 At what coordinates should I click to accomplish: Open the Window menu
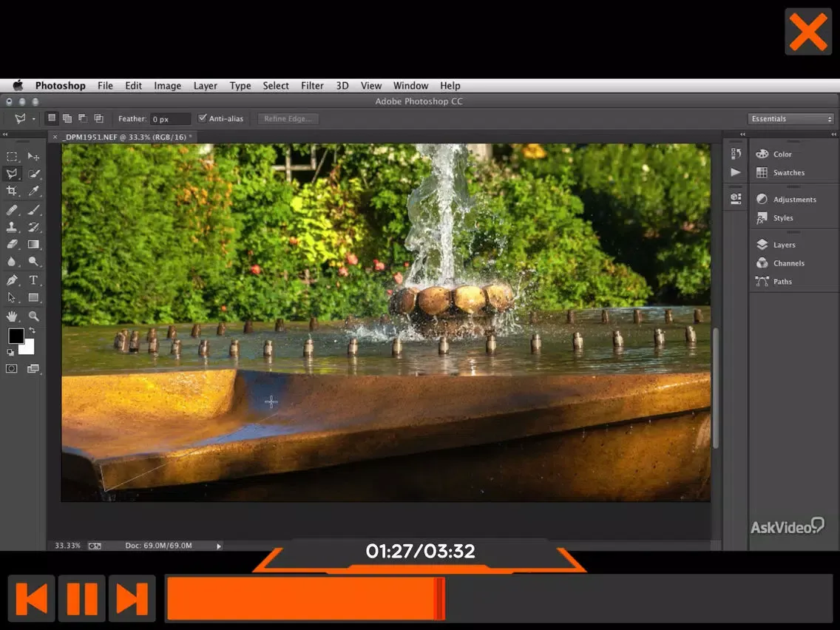pyautogui.click(x=410, y=86)
